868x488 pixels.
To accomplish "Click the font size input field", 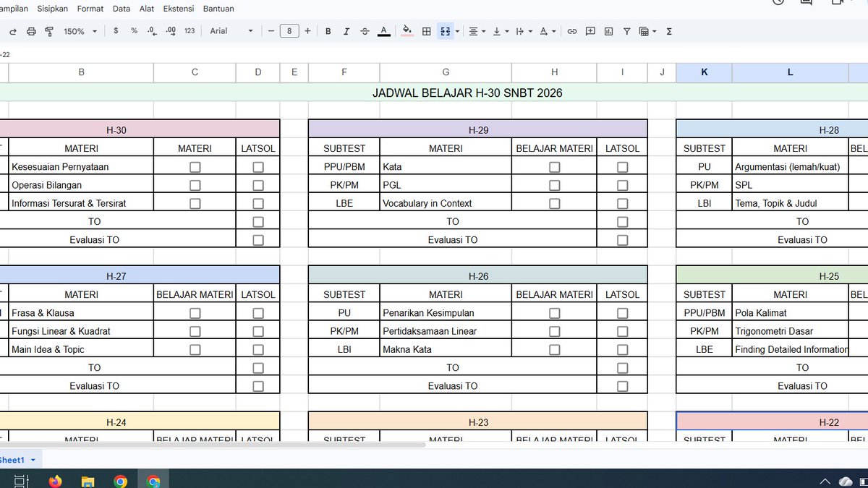I will (289, 31).
